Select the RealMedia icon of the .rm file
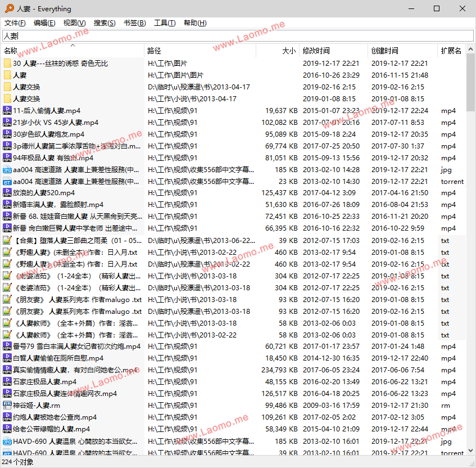This screenshot has width=476, height=468. tap(7, 405)
